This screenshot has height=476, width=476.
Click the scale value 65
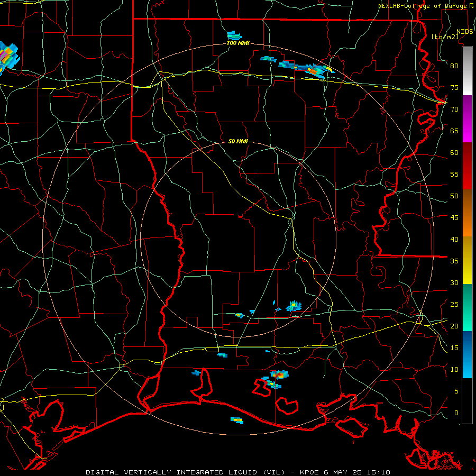(454, 131)
